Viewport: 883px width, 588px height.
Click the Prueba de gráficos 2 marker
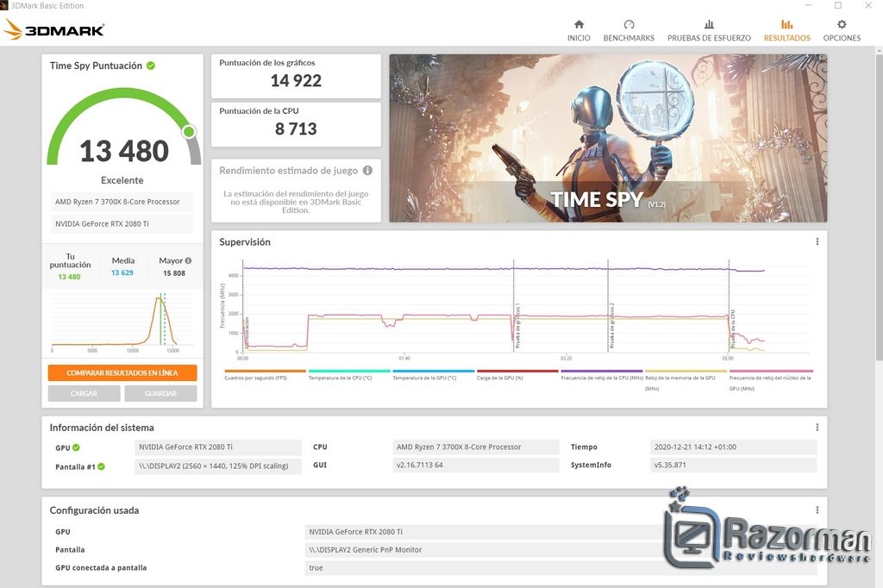coord(611,326)
